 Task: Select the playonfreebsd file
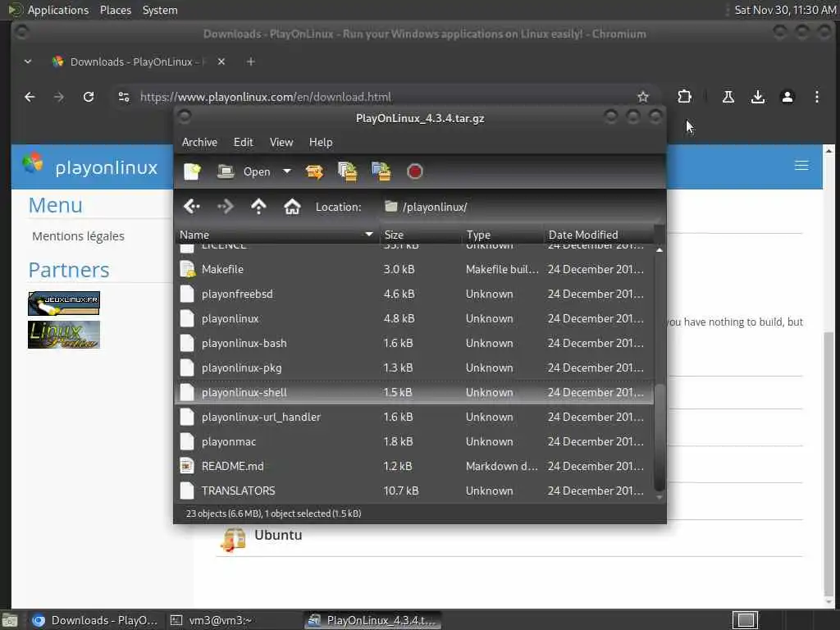pyautogui.click(x=413, y=294)
